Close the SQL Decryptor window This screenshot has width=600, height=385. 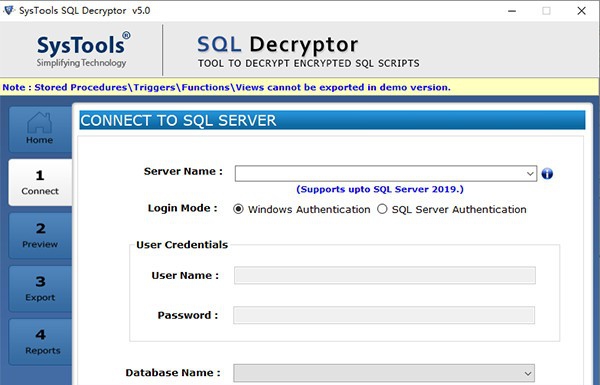[581, 11]
